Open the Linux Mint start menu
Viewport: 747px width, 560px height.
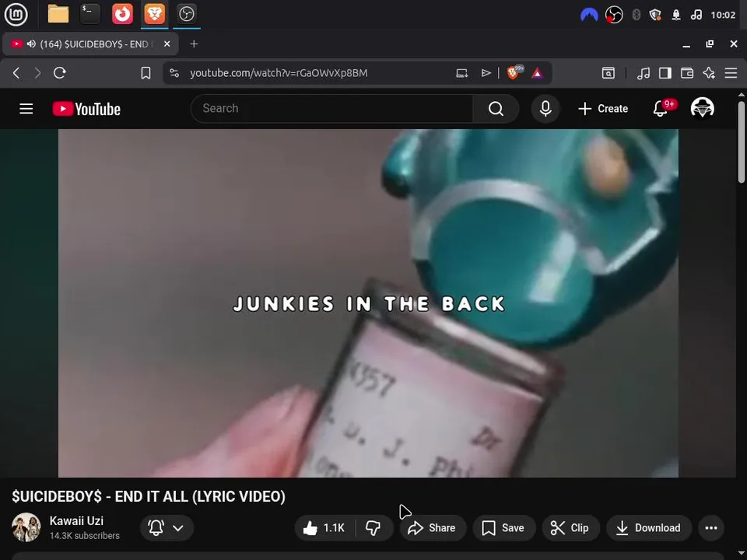[x=16, y=14]
